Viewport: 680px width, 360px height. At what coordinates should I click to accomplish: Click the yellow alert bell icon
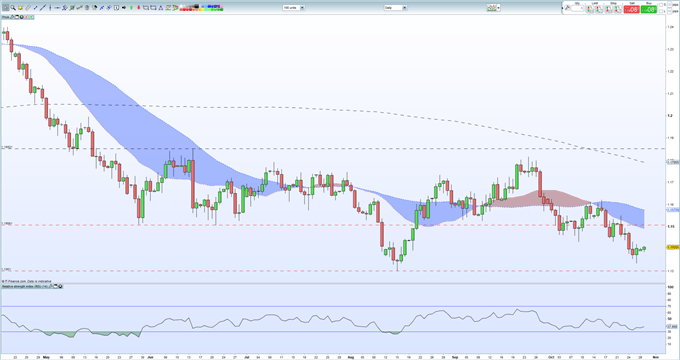tap(20, 7)
